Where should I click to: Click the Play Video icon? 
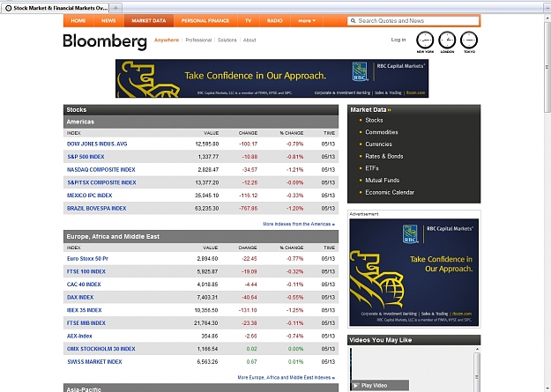pyautogui.click(x=355, y=385)
